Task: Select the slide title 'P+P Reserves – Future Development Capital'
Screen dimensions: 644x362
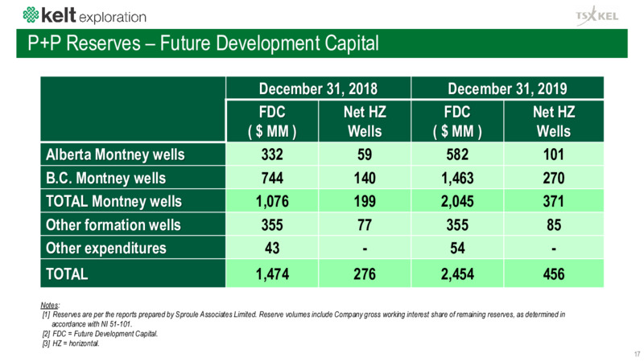Action: tap(204, 43)
